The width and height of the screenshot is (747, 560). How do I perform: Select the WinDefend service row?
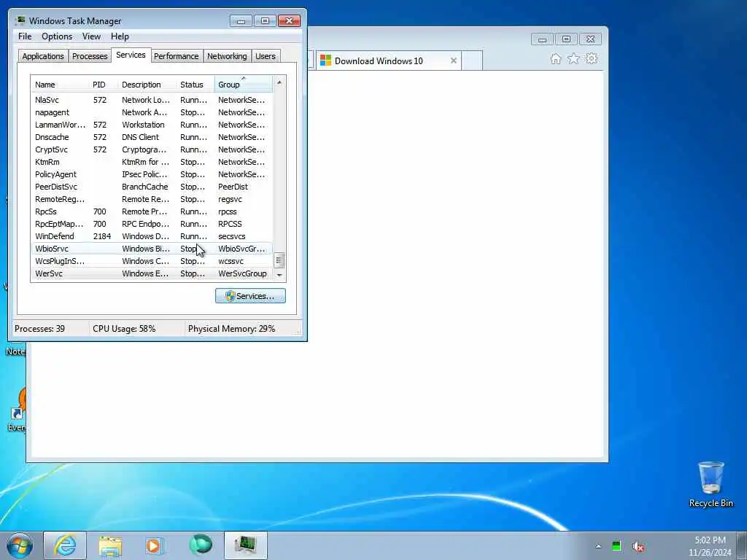(x=152, y=236)
